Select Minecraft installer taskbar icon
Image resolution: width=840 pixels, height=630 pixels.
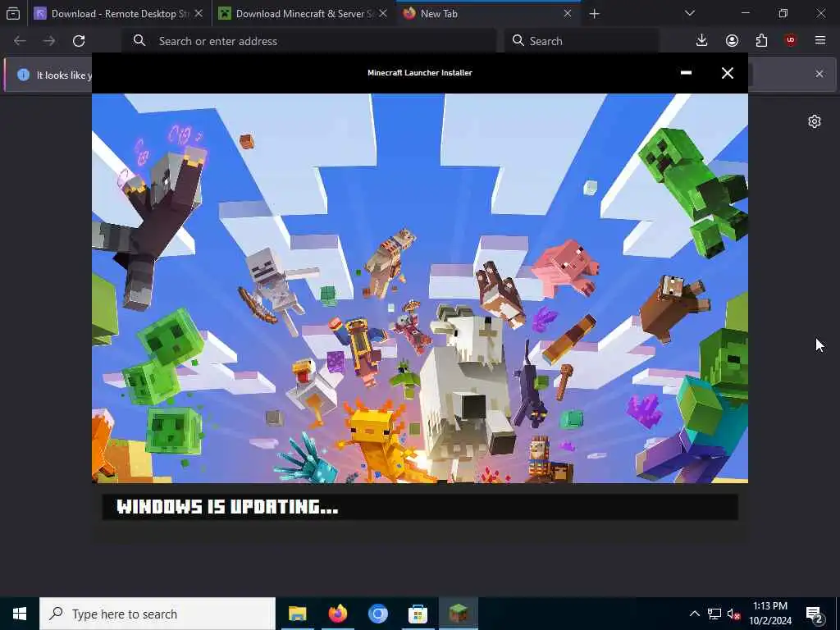coord(458,614)
